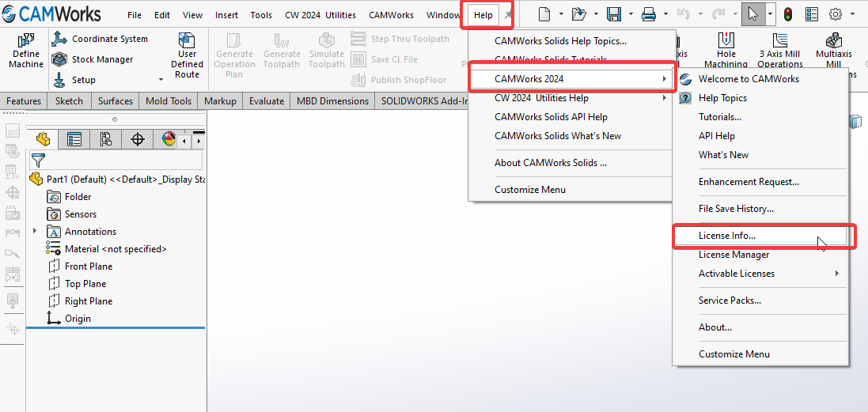This screenshot has height=412, width=868.
Task: Switch to the FeatureManager design tree tab
Action: [x=43, y=139]
